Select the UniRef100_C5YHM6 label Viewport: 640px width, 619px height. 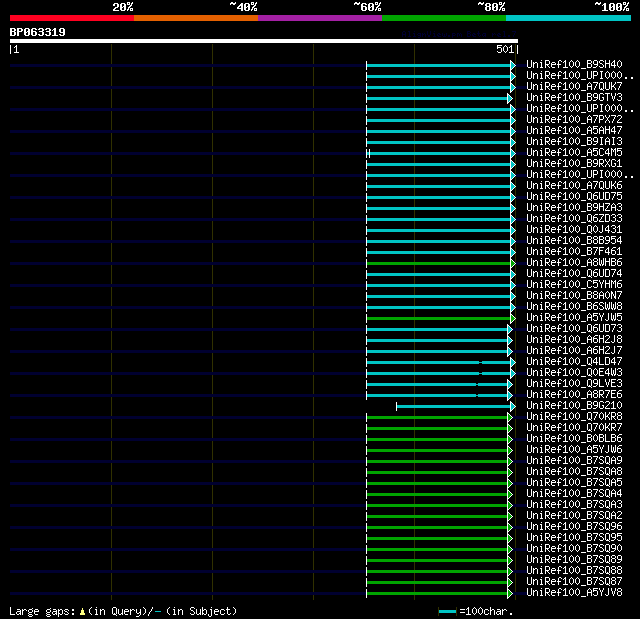click(574, 285)
